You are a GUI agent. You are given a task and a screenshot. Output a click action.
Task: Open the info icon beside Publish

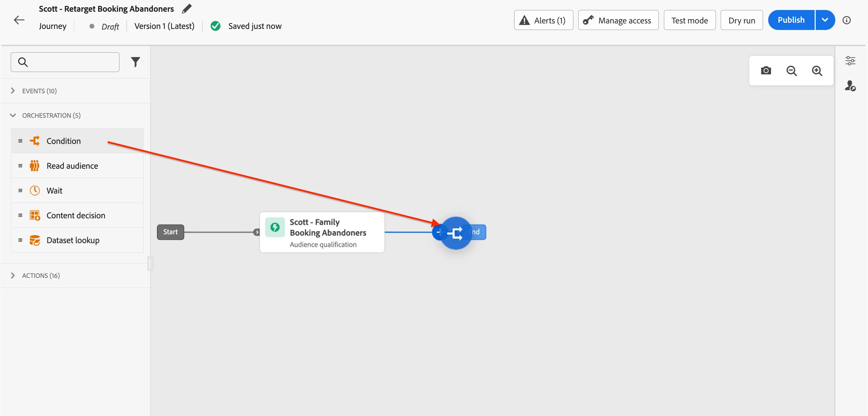[x=847, y=20]
